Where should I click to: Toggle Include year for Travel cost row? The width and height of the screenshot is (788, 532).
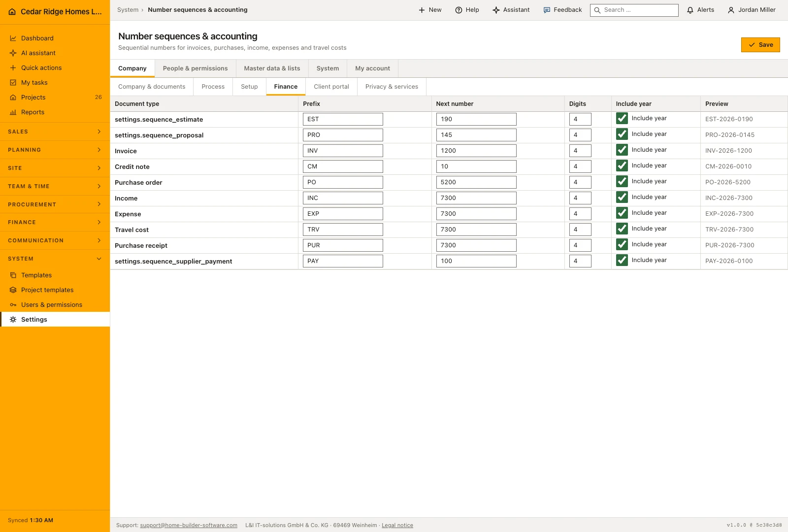pyautogui.click(x=622, y=229)
